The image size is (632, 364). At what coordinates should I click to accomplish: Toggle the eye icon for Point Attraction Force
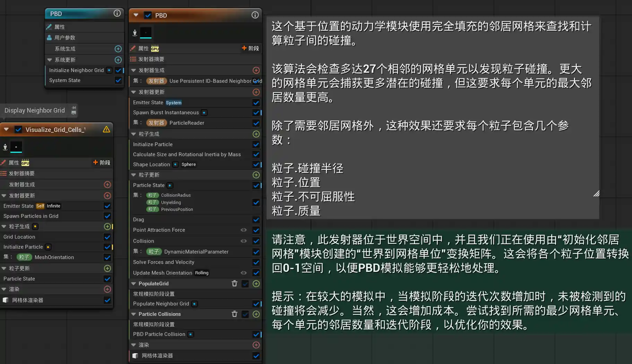pos(244,230)
